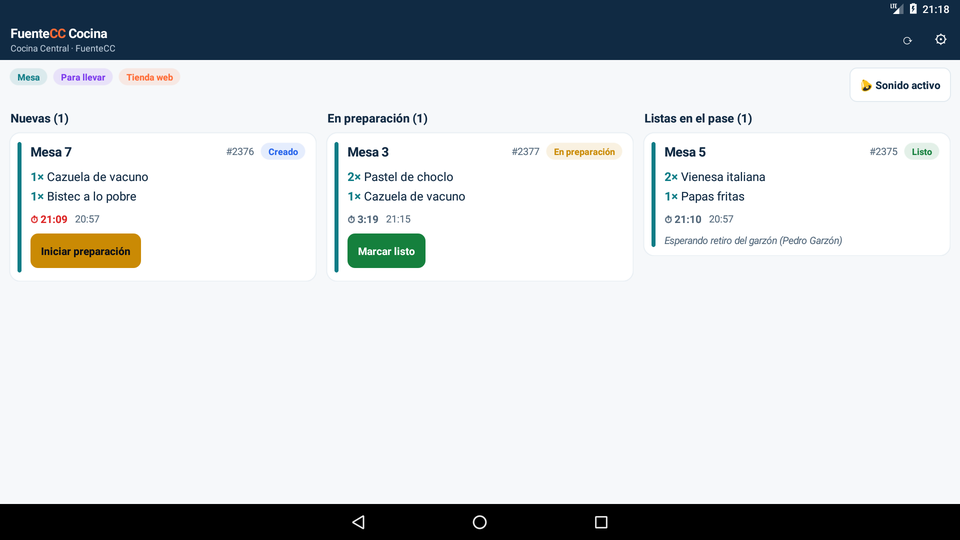
Task: Click 21:15 creation time on Mesa 3
Action: [x=398, y=219]
